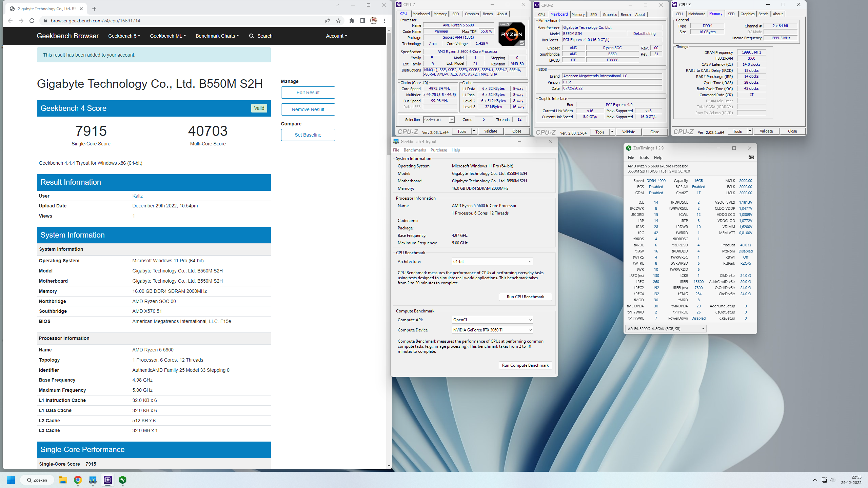Bookmark this page with the star icon
The image size is (868, 488).
(x=338, y=21)
